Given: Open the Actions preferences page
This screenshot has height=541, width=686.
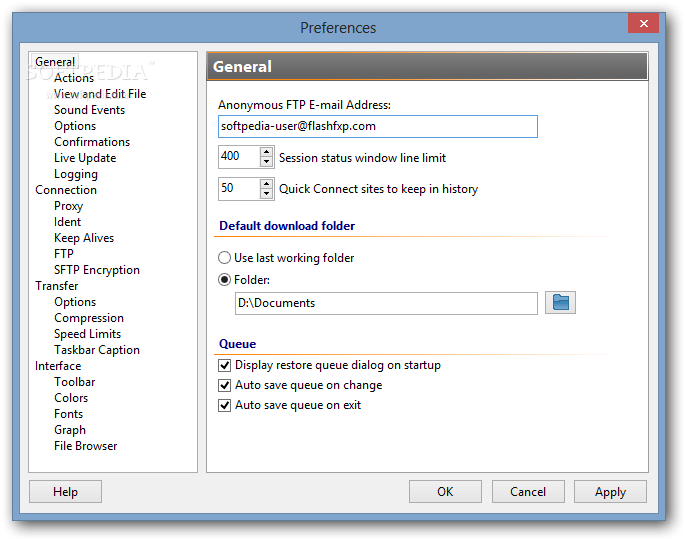Looking at the screenshot, I should point(74,78).
